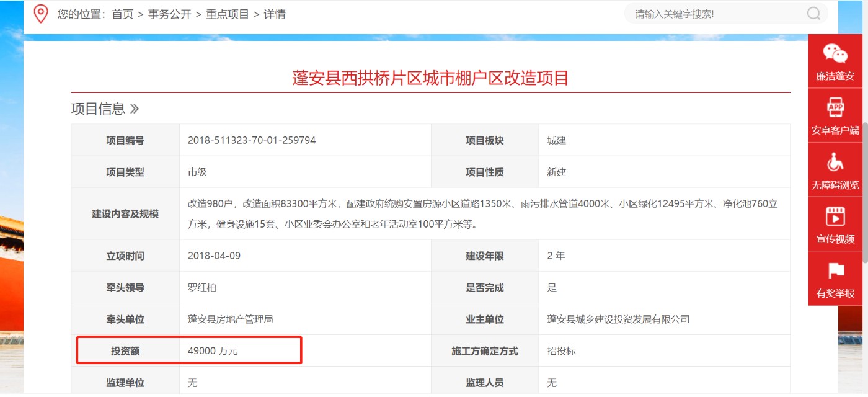
Task: Enable 无障碍浏览 wheelchair icon
Action: (x=835, y=163)
